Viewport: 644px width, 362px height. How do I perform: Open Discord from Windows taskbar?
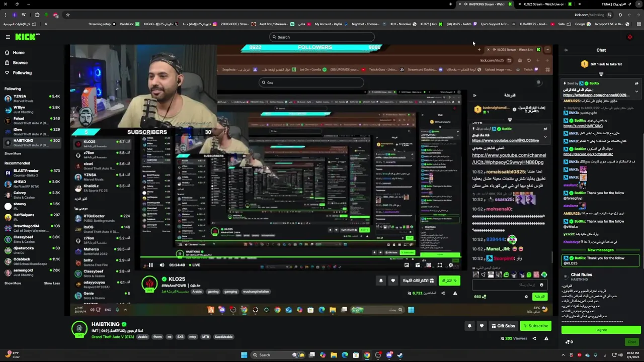(389, 355)
